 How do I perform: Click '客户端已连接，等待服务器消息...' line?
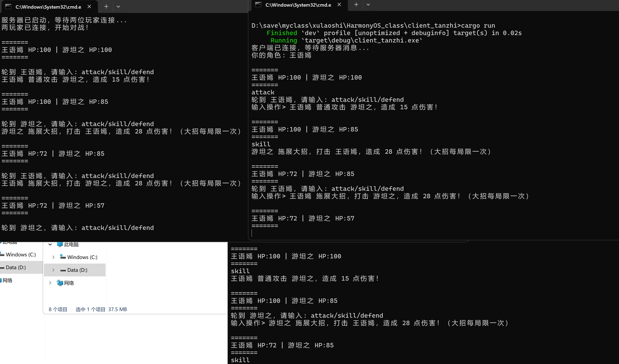click(x=310, y=48)
